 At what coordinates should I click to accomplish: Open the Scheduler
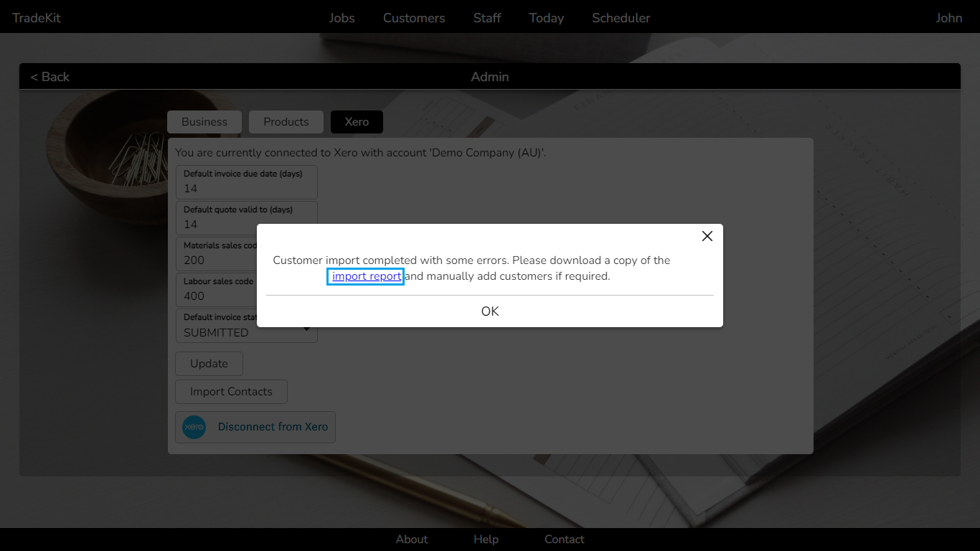pos(621,18)
